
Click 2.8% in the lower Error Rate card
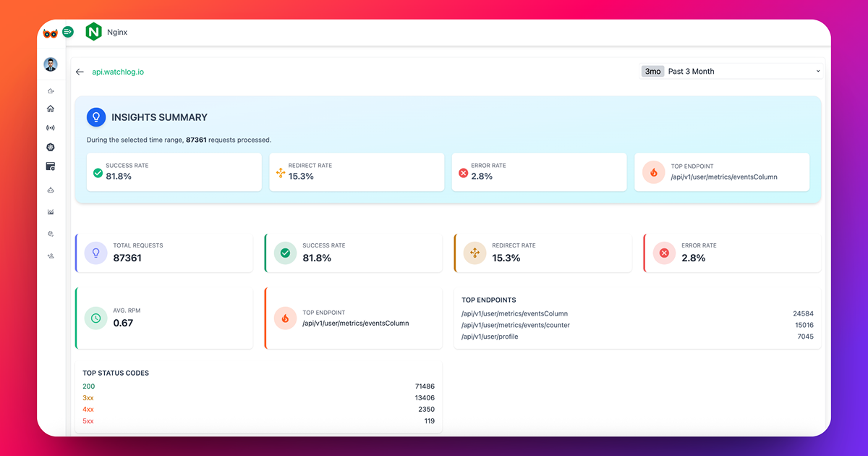pyautogui.click(x=694, y=258)
